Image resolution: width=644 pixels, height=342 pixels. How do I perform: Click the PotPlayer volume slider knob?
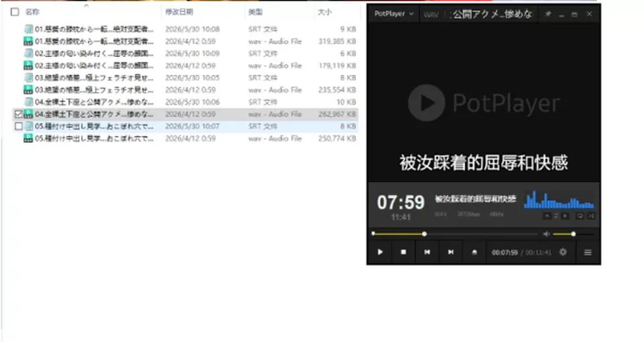point(574,234)
